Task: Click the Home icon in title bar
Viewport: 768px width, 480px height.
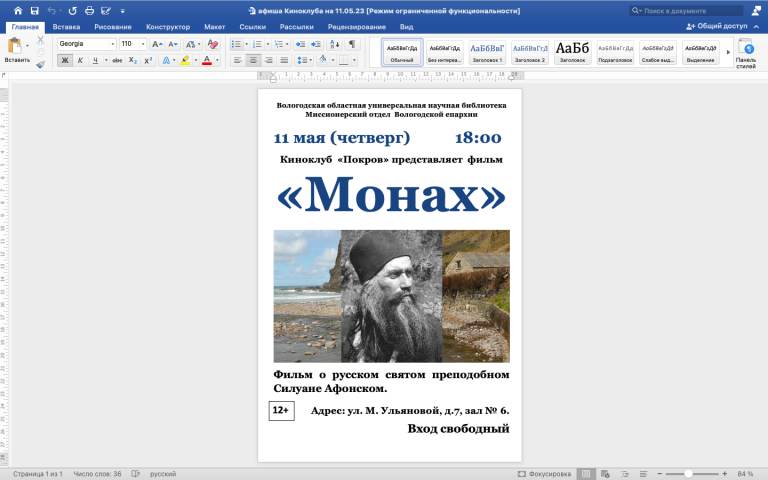Action: [18, 10]
